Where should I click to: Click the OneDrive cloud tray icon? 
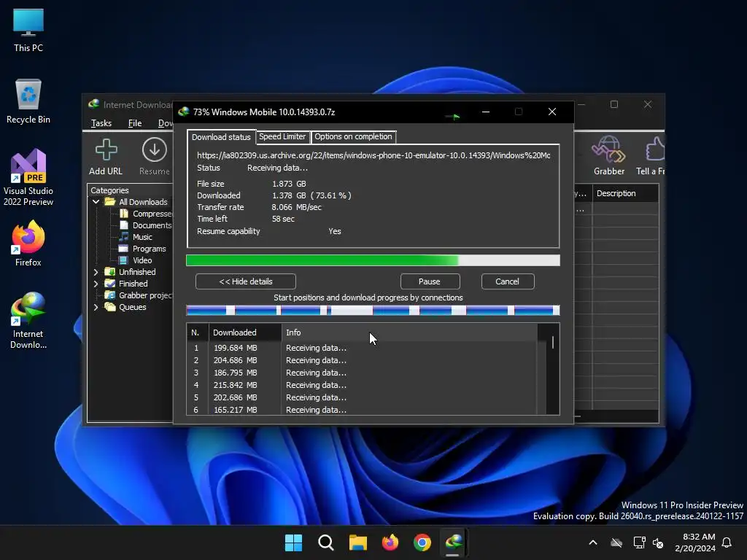[x=616, y=542]
